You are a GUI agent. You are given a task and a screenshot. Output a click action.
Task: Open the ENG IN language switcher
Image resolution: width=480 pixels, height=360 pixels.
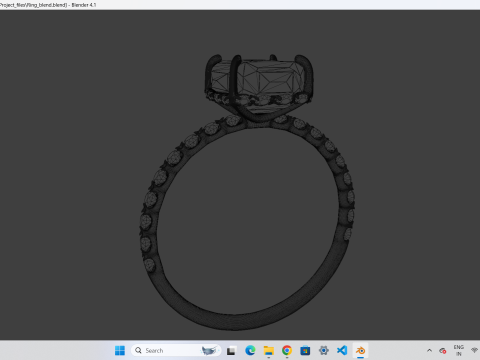click(459, 350)
